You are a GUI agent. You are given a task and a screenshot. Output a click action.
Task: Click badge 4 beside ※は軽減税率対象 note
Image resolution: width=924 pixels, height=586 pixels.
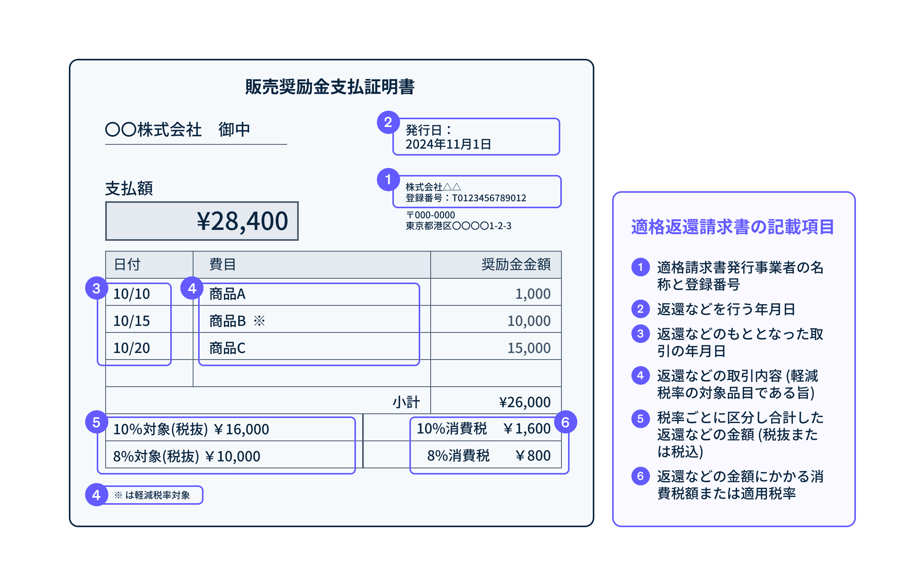click(x=96, y=494)
